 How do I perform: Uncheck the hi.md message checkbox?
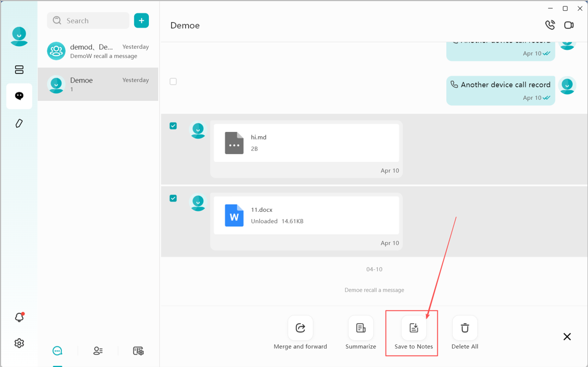tap(173, 126)
